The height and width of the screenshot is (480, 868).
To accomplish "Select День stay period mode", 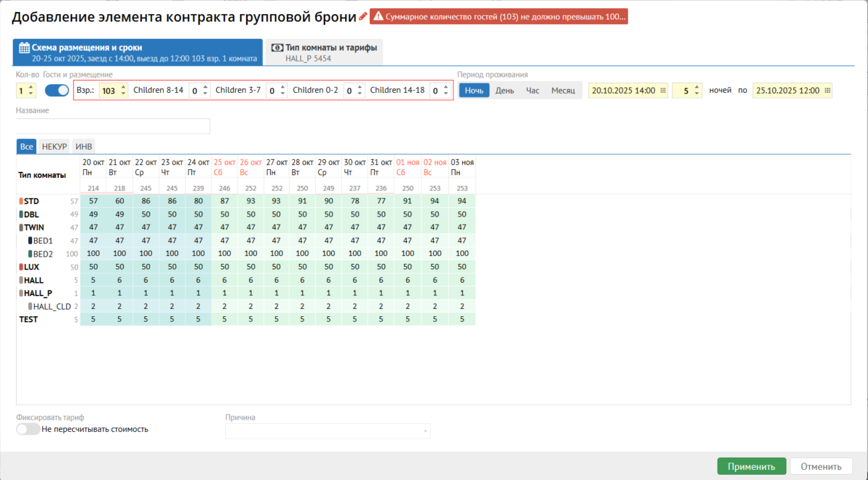I will pos(505,90).
